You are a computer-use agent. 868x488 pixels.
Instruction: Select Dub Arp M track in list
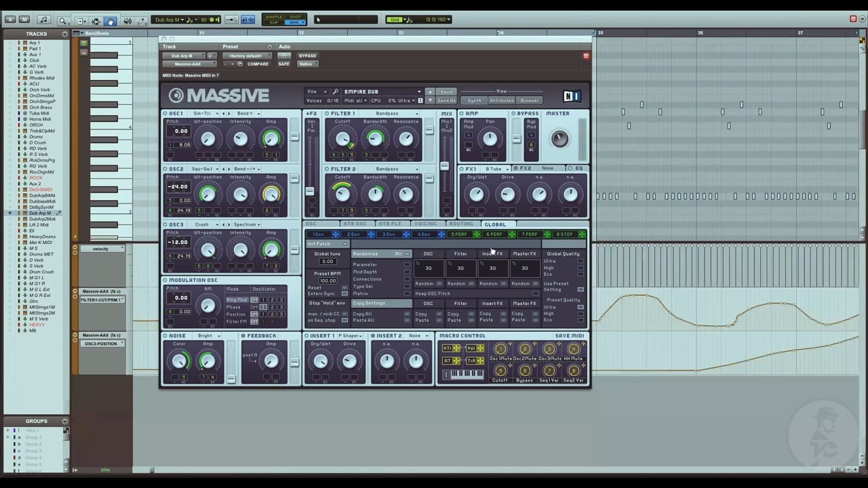[40, 213]
